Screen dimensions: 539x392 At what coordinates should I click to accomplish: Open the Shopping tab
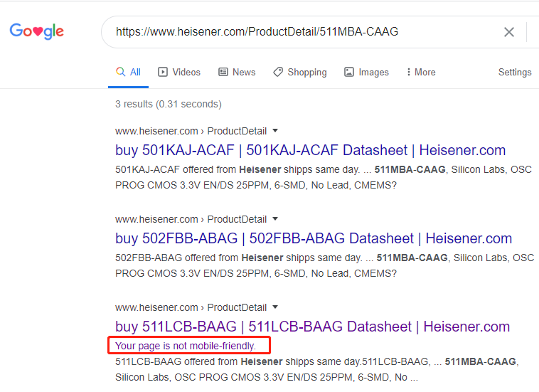[300, 73]
